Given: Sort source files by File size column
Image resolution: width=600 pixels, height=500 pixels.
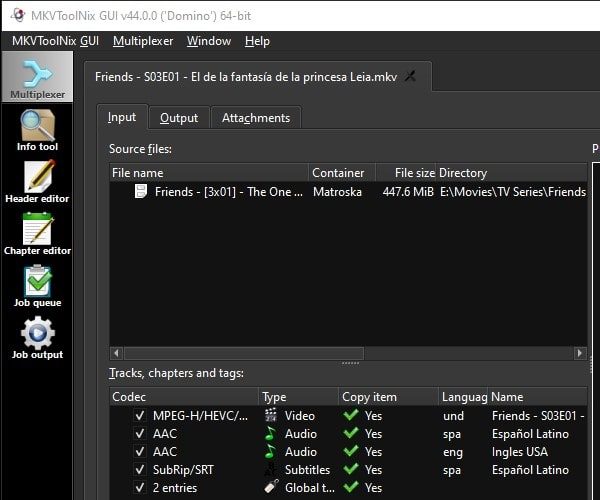Looking at the screenshot, I should [406, 173].
